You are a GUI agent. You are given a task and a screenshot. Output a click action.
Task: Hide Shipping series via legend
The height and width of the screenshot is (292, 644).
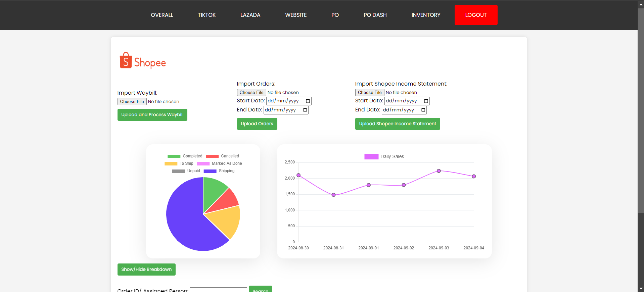click(219, 171)
